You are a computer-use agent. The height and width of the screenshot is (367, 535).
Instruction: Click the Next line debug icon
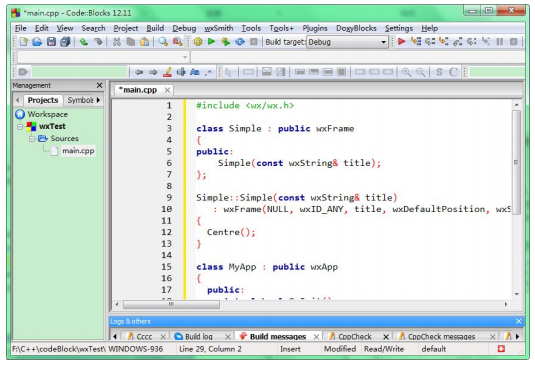[x=430, y=42]
